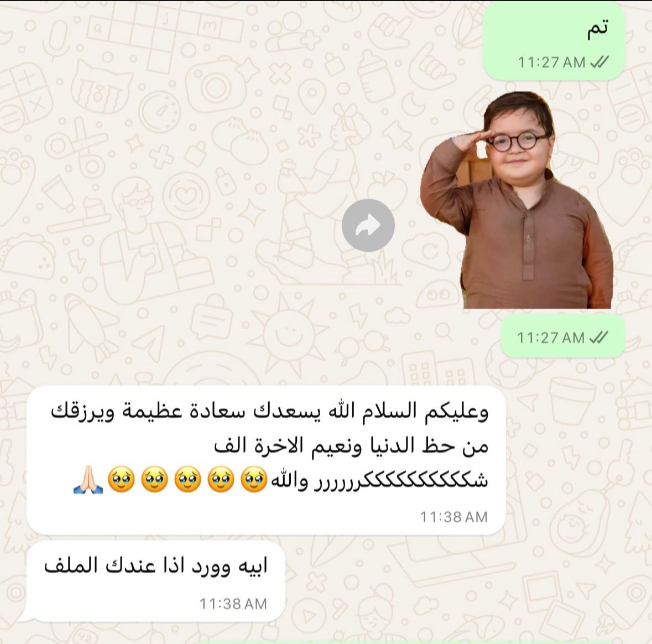Click the 11:38 AM time on the long message

coord(453,517)
